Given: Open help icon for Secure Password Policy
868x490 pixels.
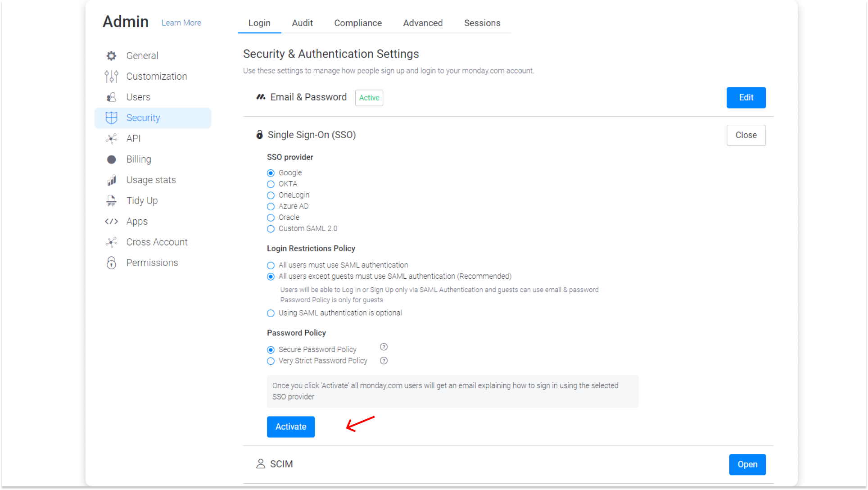Looking at the screenshot, I should click(x=384, y=347).
